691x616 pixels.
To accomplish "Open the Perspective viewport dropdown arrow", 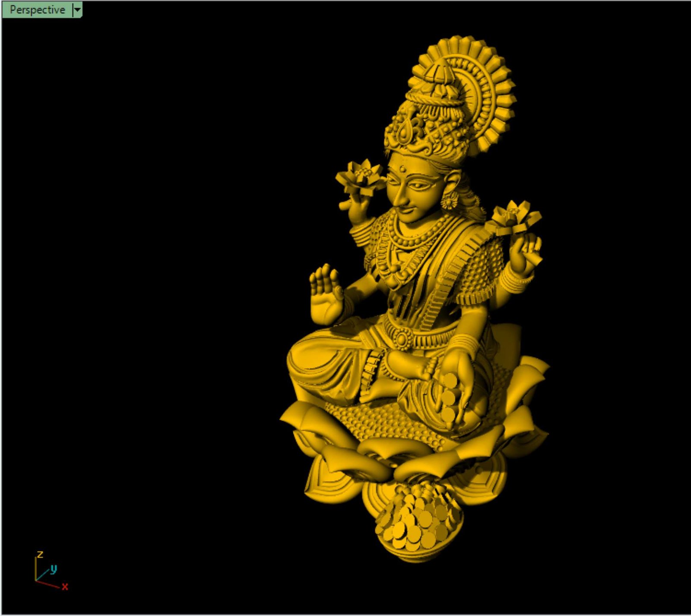I will (77, 9).
